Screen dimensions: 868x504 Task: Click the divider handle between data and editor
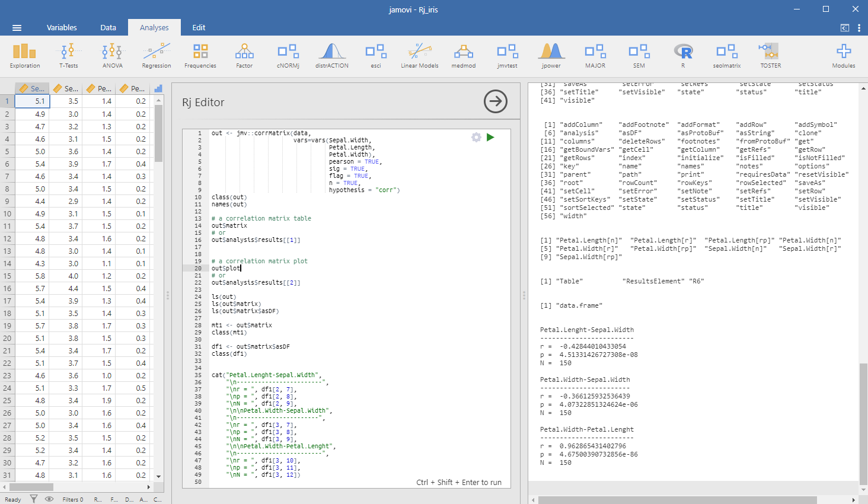[168, 294]
